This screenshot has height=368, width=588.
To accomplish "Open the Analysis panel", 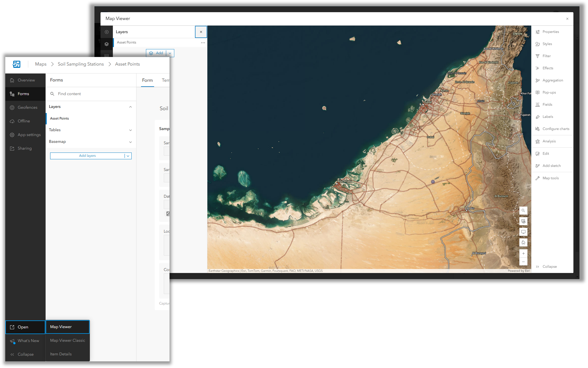I will coord(549,141).
